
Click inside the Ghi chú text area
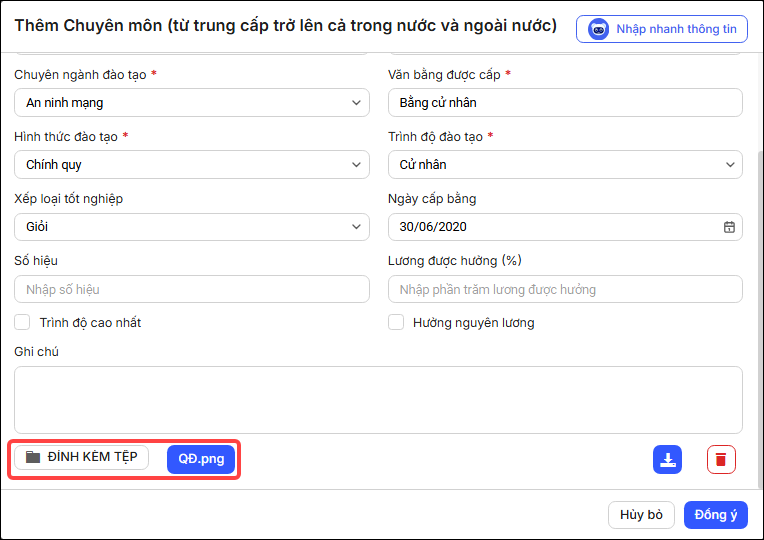point(378,400)
